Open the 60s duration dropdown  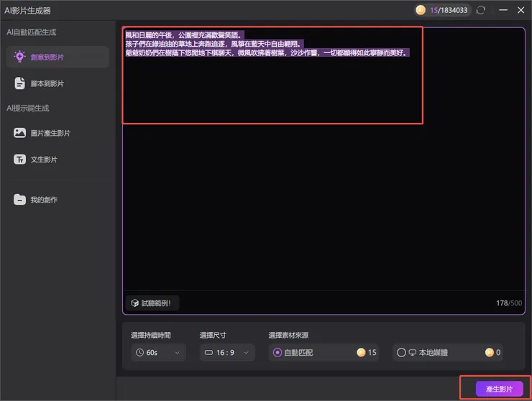pos(158,352)
